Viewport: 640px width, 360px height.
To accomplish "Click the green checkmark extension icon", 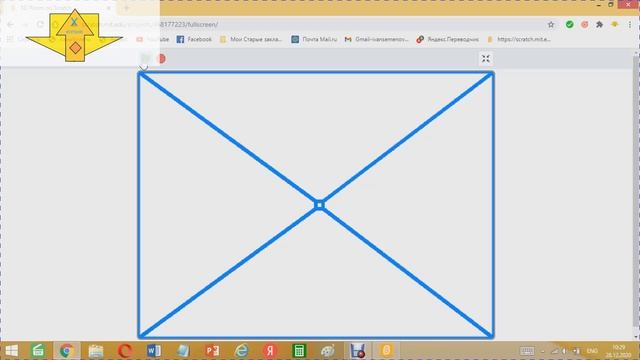I will click(569, 24).
